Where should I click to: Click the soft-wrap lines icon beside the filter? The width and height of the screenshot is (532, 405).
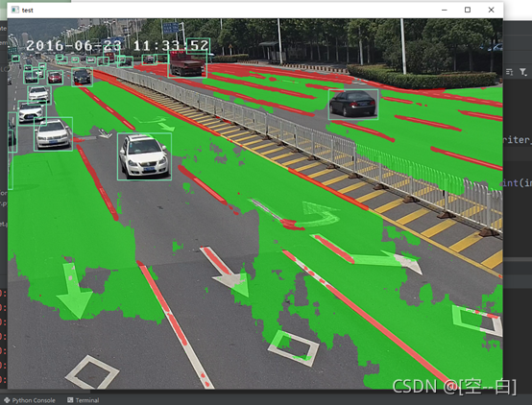tap(509, 72)
